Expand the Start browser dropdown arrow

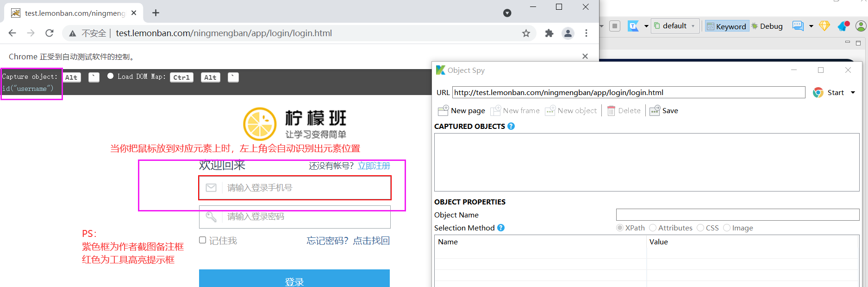point(853,92)
